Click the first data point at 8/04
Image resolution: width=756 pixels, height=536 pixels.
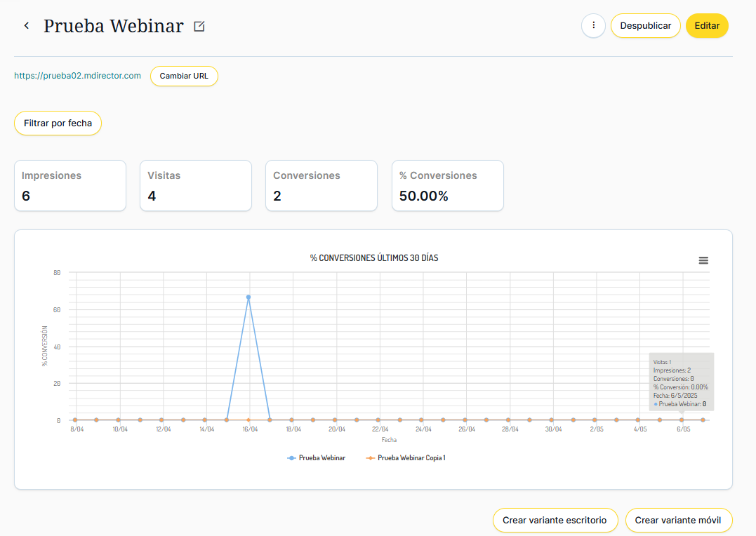pyautogui.click(x=75, y=420)
